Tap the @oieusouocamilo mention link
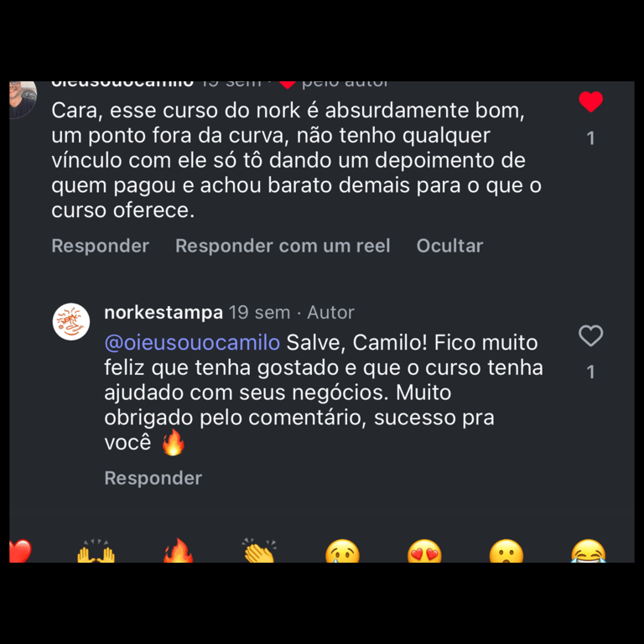644x644 pixels. (192, 342)
